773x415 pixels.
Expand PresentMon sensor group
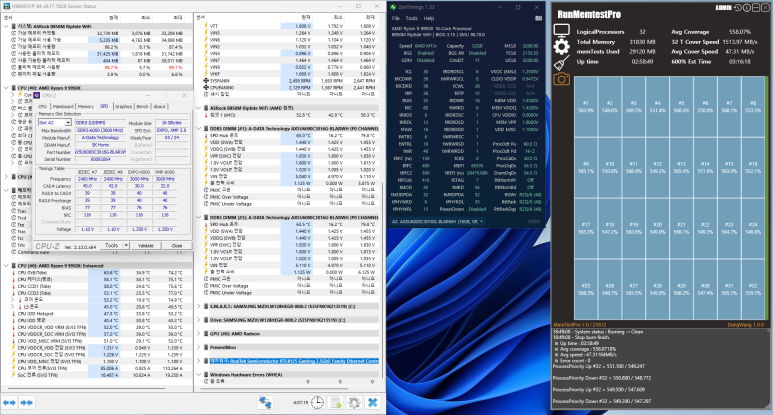coord(199,347)
